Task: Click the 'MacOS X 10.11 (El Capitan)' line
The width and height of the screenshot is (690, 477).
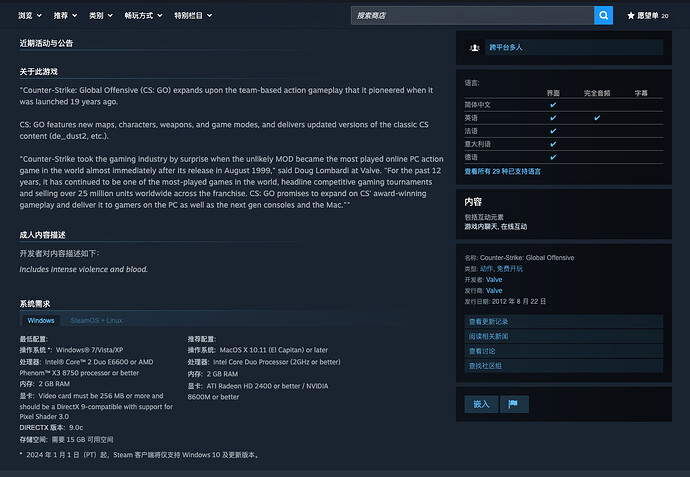Action: (258, 350)
